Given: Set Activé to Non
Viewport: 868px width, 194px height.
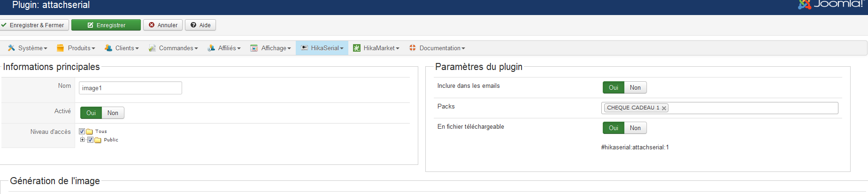Looking at the screenshot, I should point(113,113).
